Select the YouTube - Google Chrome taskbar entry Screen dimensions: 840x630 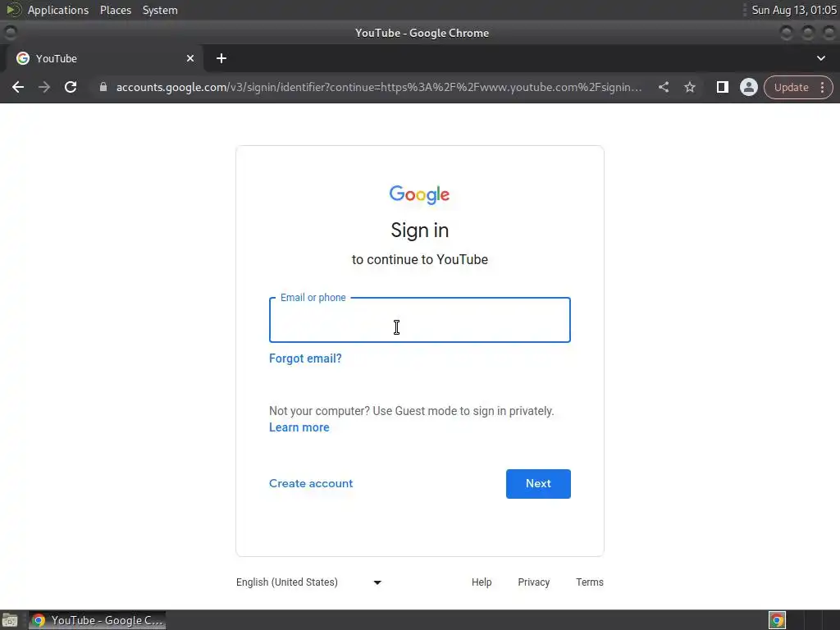pyautogui.click(x=97, y=620)
